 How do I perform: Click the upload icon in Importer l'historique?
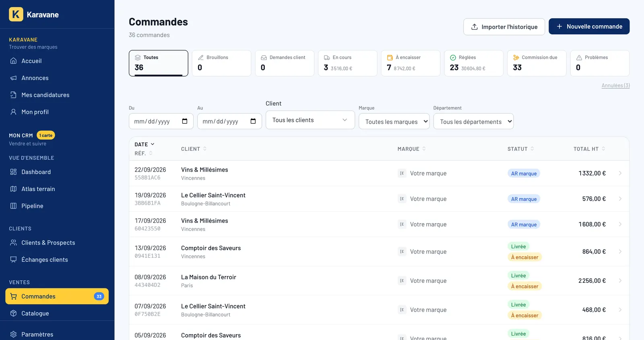click(475, 27)
